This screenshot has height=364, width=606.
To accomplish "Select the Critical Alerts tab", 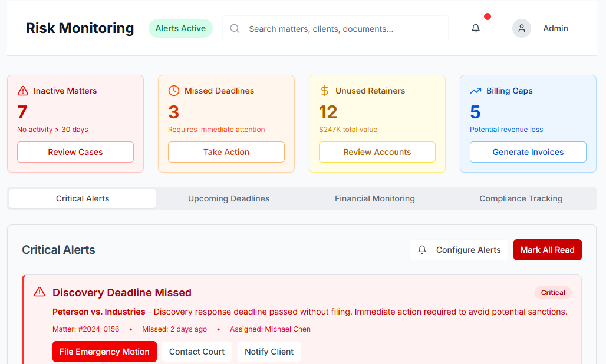I will [83, 198].
